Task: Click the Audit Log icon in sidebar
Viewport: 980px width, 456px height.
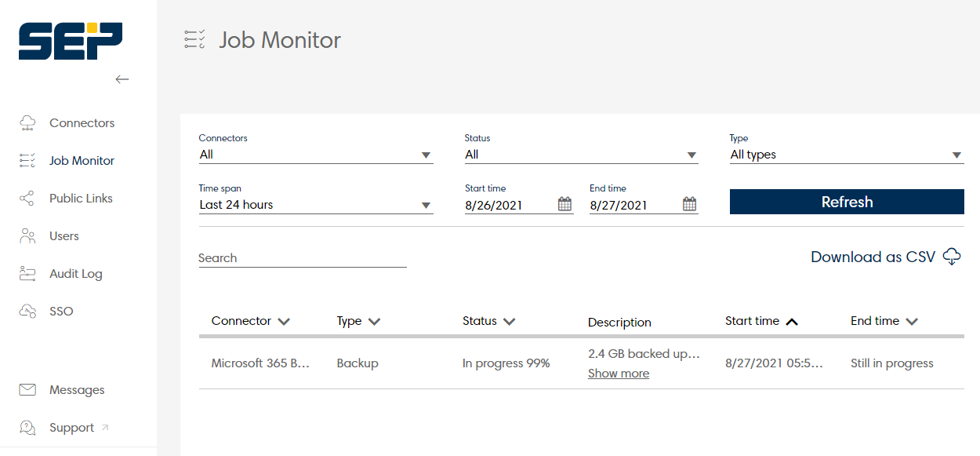Action: (x=27, y=273)
